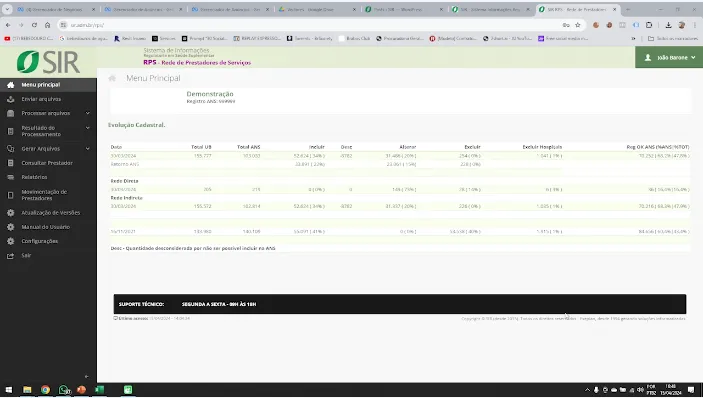Open the Procuradoria Geral bookmark

point(399,39)
